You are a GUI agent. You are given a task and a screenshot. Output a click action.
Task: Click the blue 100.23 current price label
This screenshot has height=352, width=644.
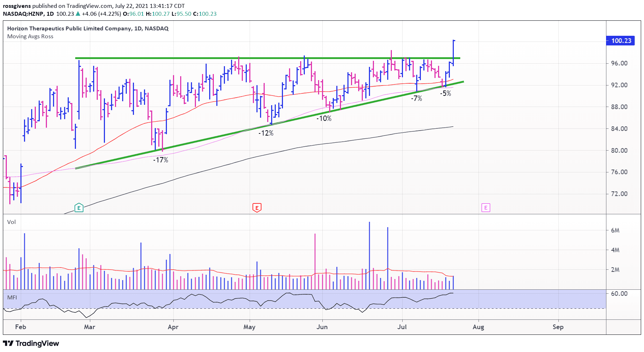click(x=621, y=41)
